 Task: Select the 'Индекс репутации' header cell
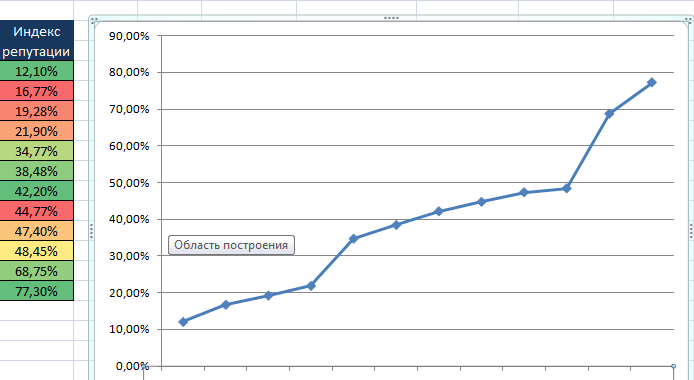[x=36, y=41]
